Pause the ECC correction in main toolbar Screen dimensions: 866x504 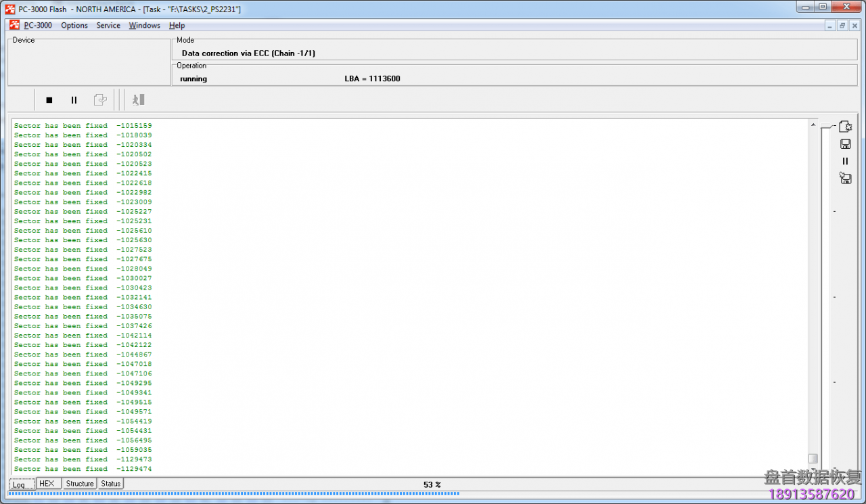(x=74, y=100)
